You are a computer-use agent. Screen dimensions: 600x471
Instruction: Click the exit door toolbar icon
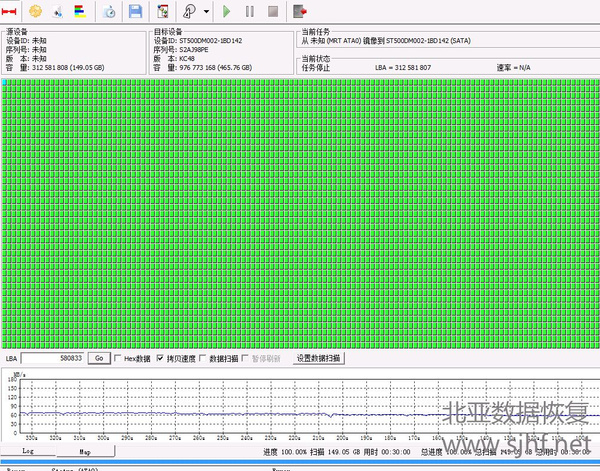[300, 11]
